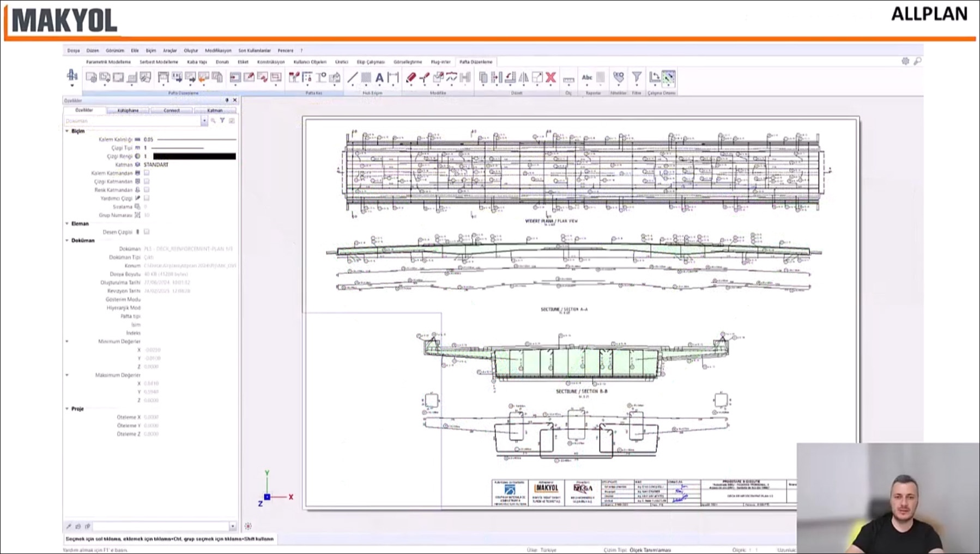Click the settings gear icon top right
This screenshot has height=554, width=980.
(905, 61)
